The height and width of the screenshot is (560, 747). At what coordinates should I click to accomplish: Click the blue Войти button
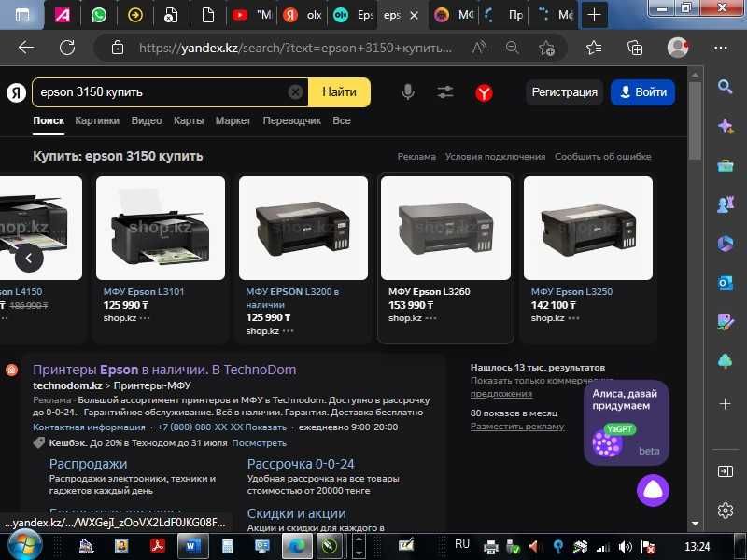pyautogui.click(x=642, y=91)
